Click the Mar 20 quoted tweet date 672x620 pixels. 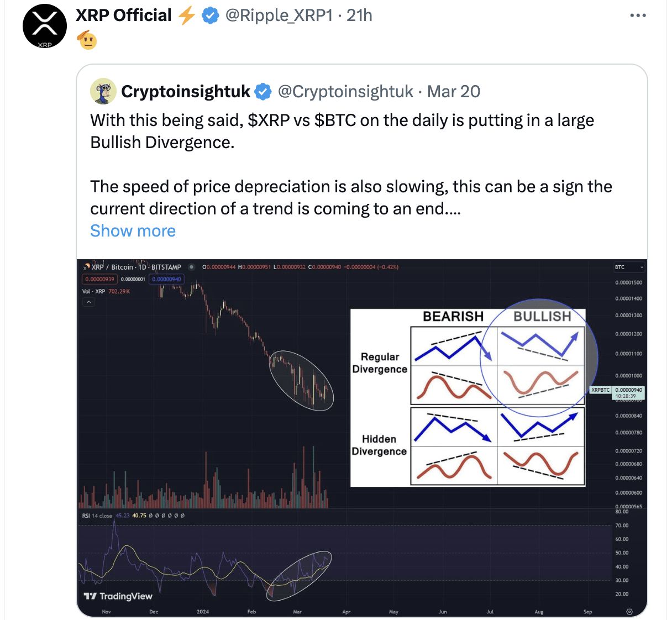[x=454, y=92]
